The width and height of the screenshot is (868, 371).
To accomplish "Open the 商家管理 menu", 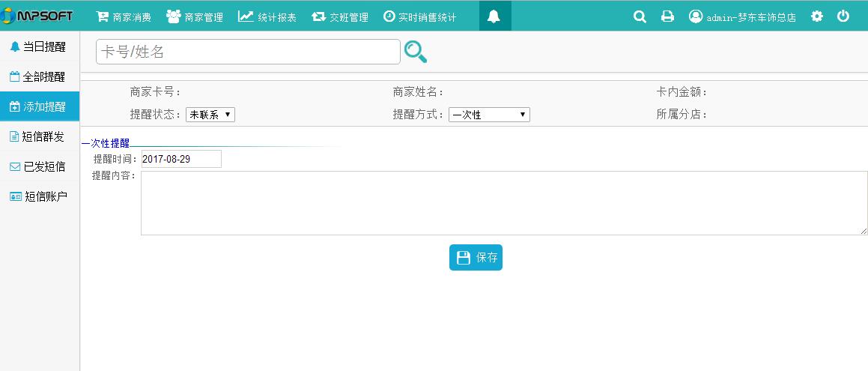I will pyautogui.click(x=195, y=16).
